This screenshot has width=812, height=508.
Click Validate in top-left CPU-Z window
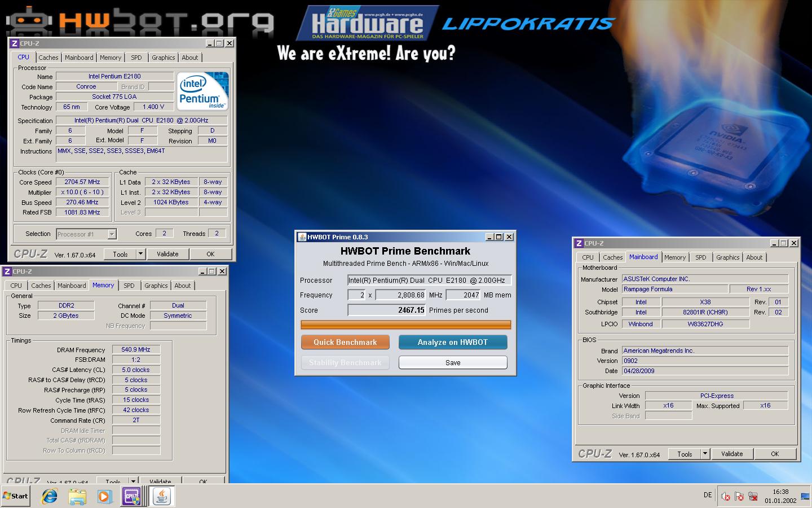tap(167, 254)
